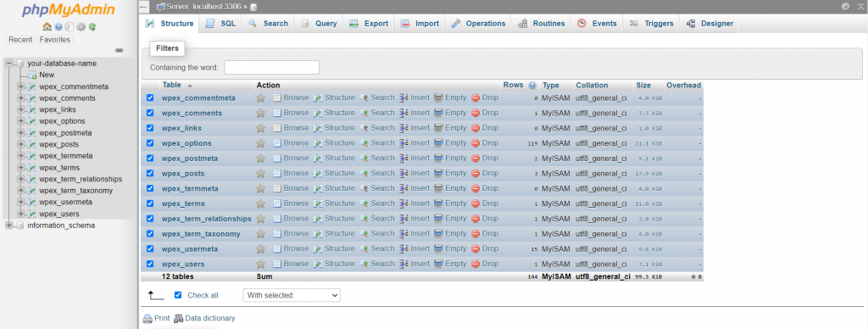868x329 pixels.
Task: Toggle the Check all checkbox
Action: point(178,295)
